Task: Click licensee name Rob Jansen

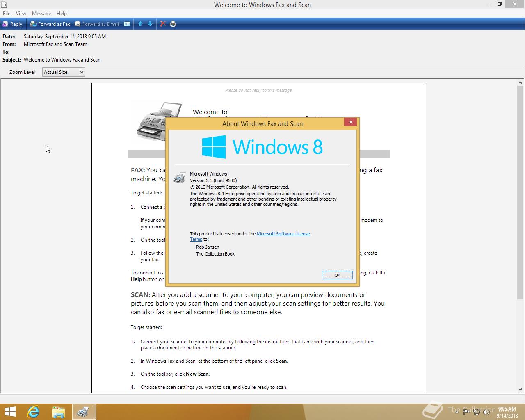Action: [208, 247]
